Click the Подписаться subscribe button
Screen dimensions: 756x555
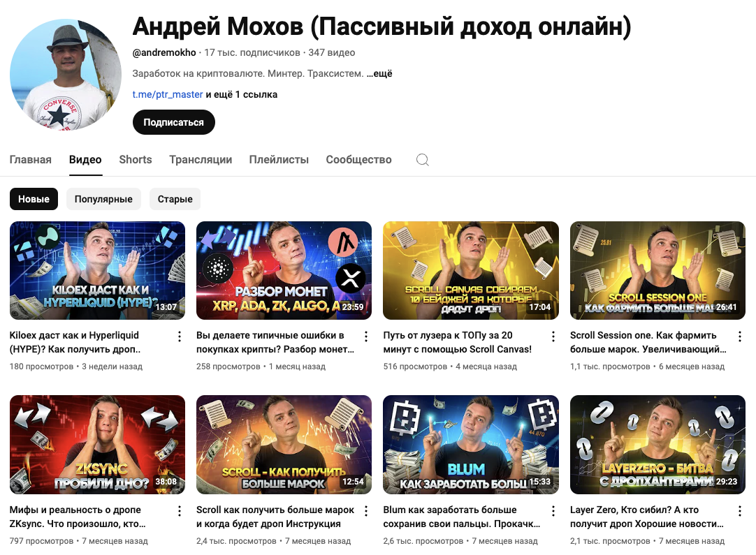[x=173, y=122]
